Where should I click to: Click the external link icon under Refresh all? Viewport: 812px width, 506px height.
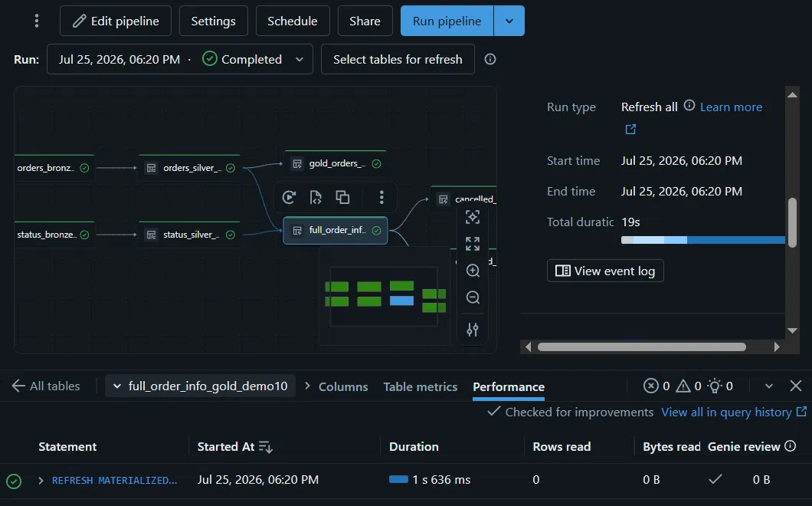pyautogui.click(x=630, y=129)
